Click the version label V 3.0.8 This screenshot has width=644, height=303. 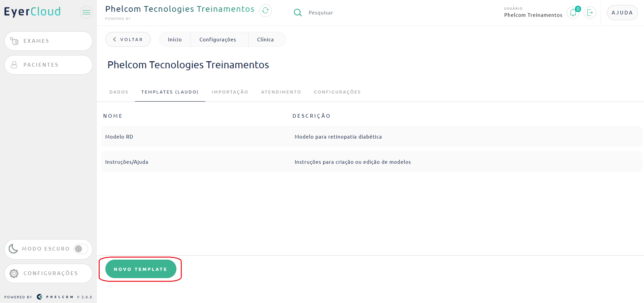pos(84,297)
